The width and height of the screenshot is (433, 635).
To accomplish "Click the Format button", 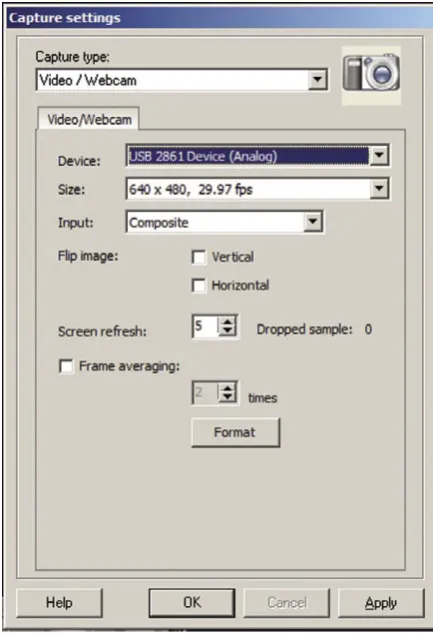I will pos(235,433).
